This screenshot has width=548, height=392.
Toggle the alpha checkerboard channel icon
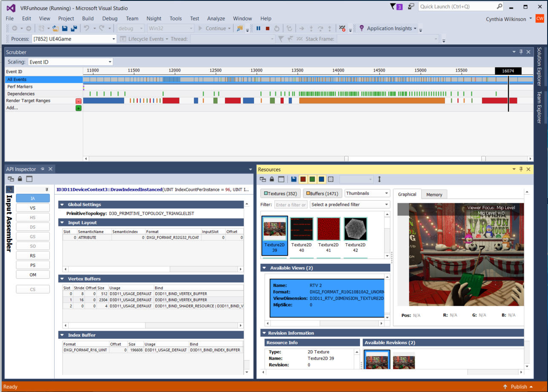click(x=331, y=179)
